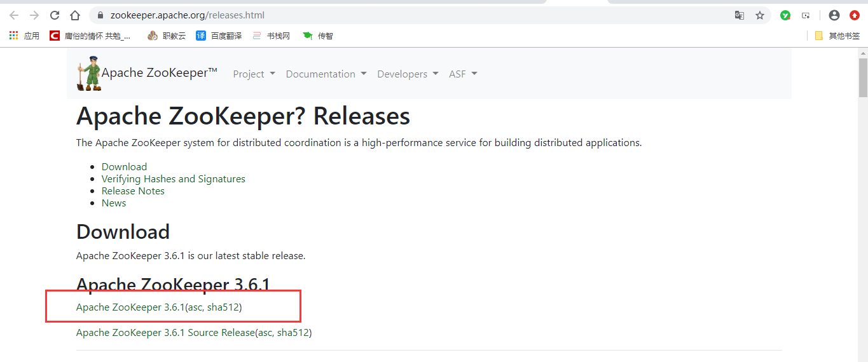
Task: Open the 职教云 bookmark
Action: 167,36
